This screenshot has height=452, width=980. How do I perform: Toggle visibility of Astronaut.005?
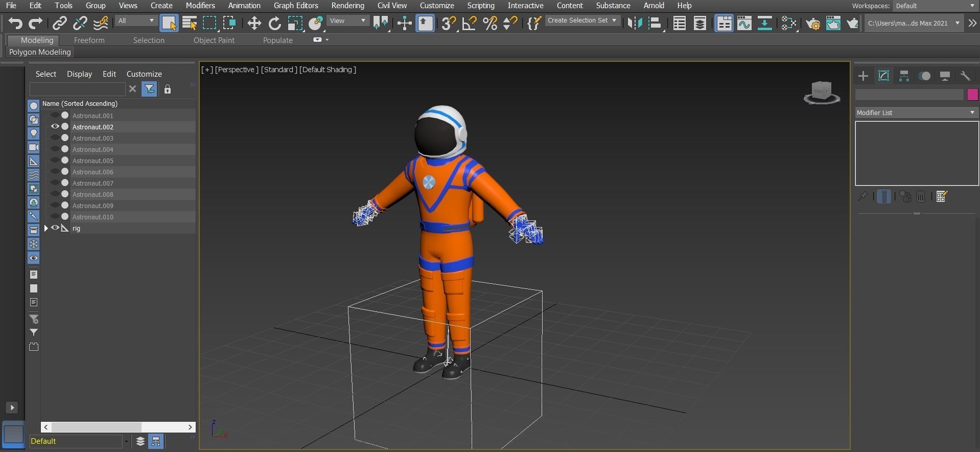pos(55,160)
